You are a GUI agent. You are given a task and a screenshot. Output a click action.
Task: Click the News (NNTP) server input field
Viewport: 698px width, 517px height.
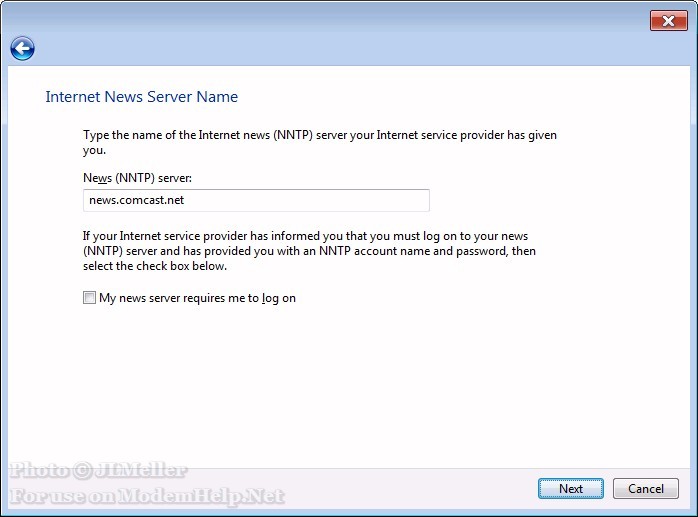[x=256, y=200]
